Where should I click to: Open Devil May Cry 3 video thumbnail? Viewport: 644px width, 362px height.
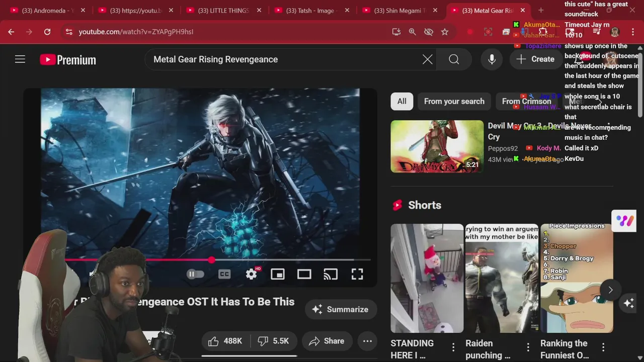coord(437,146)
